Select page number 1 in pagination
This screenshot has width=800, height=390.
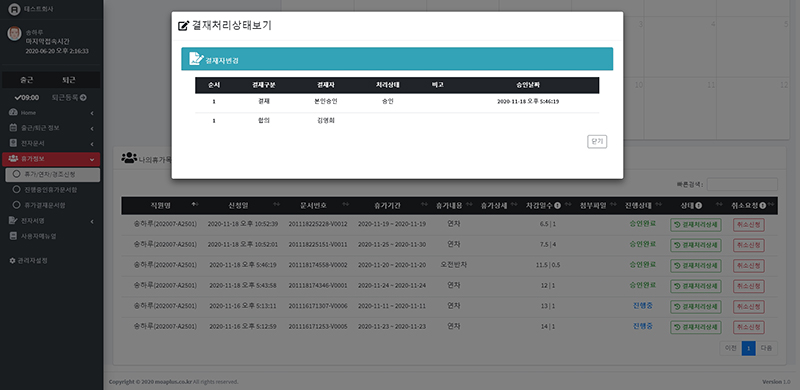(748, 348)
